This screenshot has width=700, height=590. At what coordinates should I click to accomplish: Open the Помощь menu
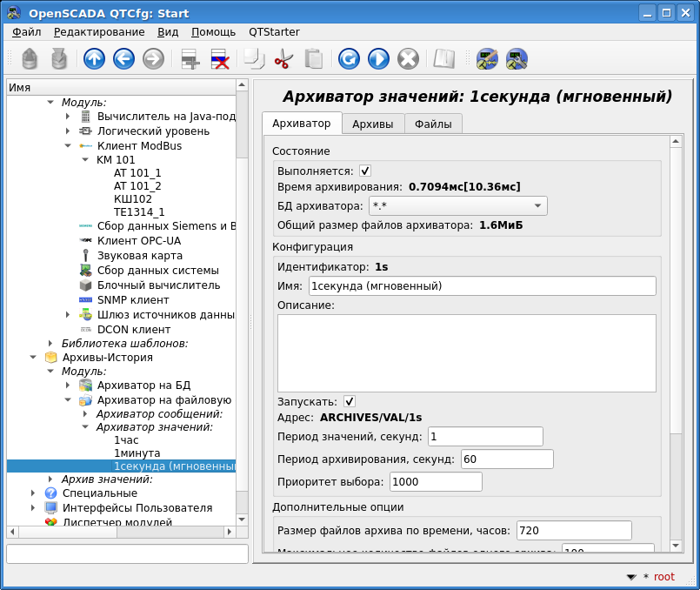(x=213, y=32)
